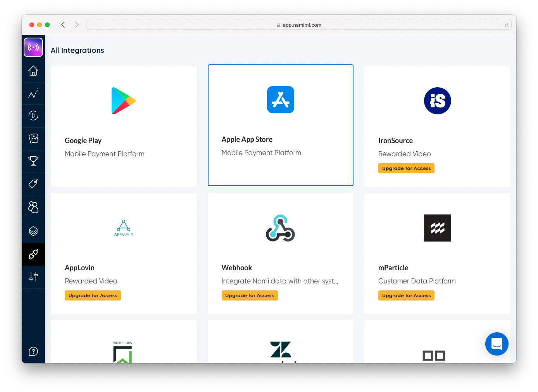Image resolution: width=538 pixels, height=392 pixels.
Task: Click the Zendesk logo
Action: 281,352
